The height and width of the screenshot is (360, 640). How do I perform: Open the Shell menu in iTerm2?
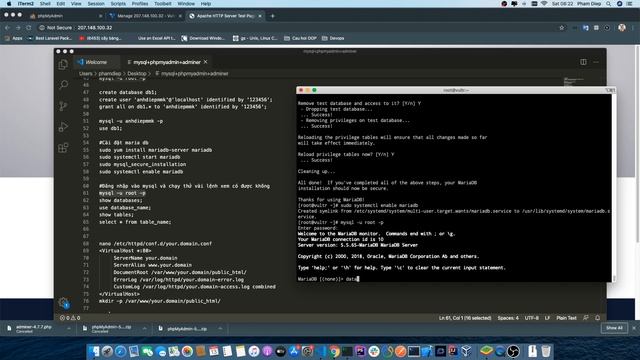[x=45, y=4]
